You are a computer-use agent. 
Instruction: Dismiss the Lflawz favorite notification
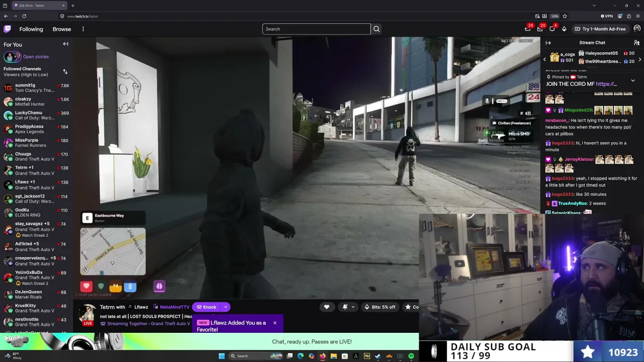click(275, 323)
